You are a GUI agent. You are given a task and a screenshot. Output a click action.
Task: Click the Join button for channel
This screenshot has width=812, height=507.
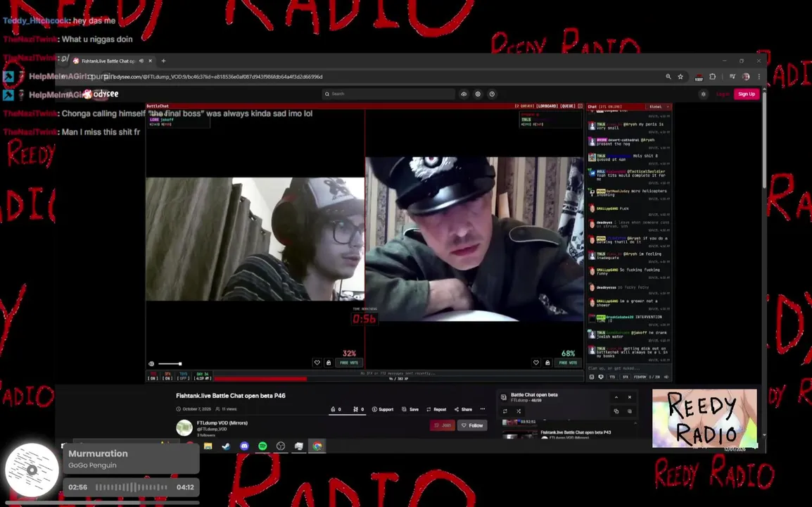click(443, 425)
